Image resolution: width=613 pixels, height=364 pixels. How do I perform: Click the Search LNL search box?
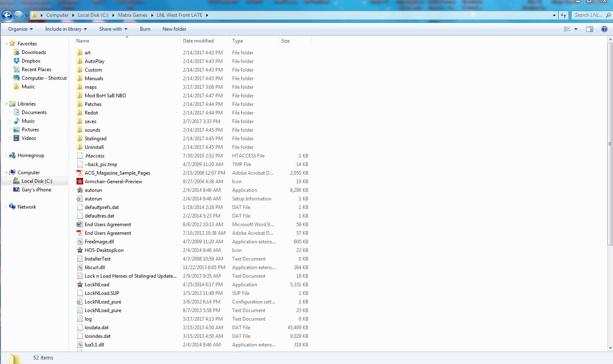591,15
